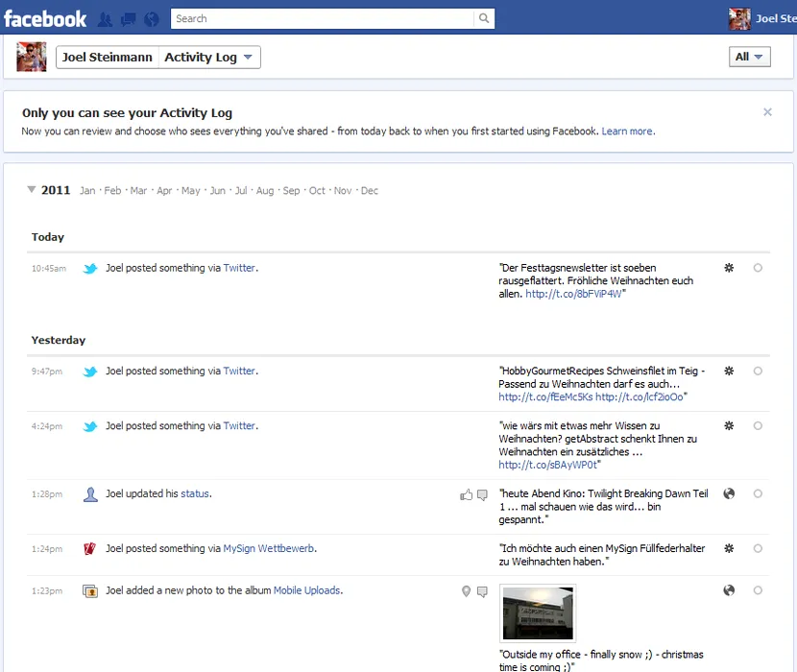This screenshot has height=672, width=797.
Task: Click Twitter bird icon on 10:45am entry
Action: [x=90, y=269]
